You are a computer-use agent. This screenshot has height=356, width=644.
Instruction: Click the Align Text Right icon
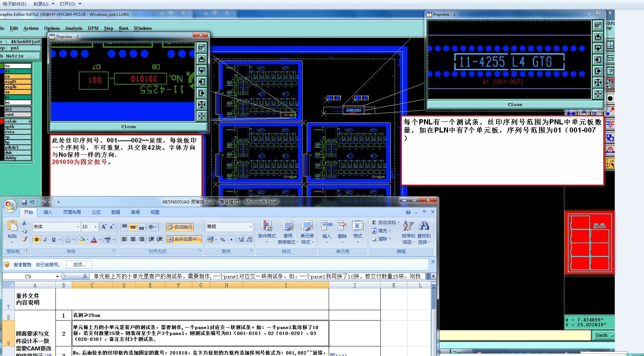click(x=142, y=239)
